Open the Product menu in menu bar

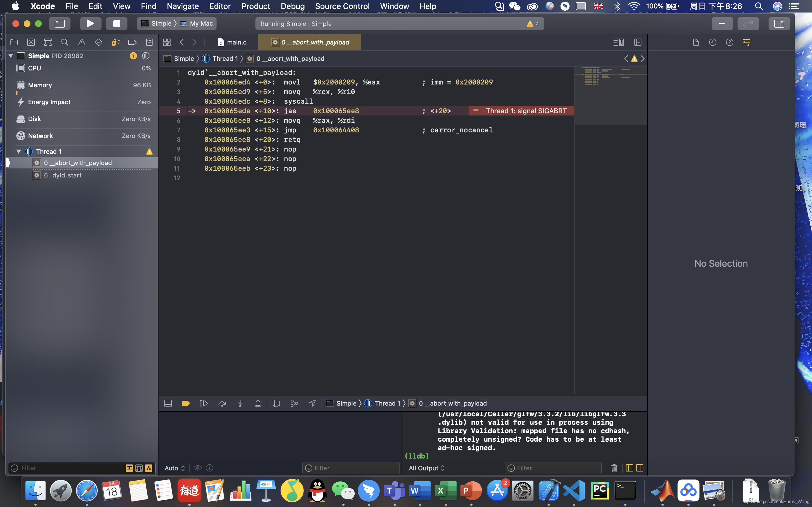pyautogui.click(x=255, y=6)
